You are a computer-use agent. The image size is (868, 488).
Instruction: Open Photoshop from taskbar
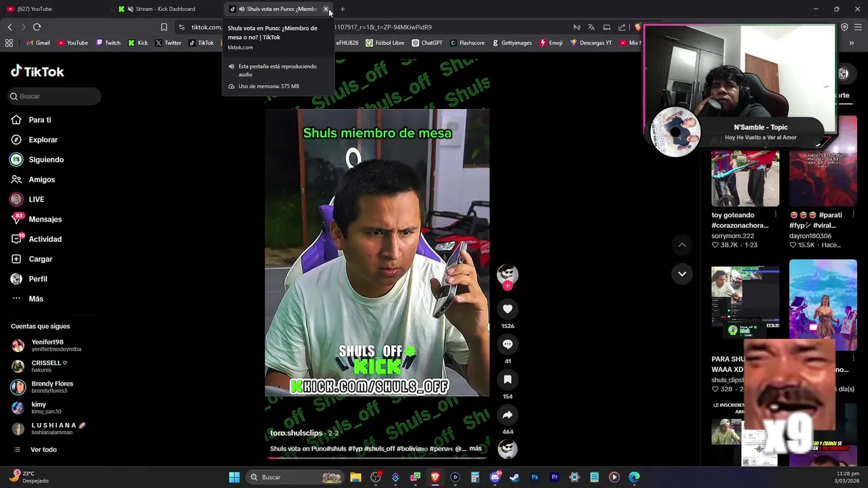534,477
